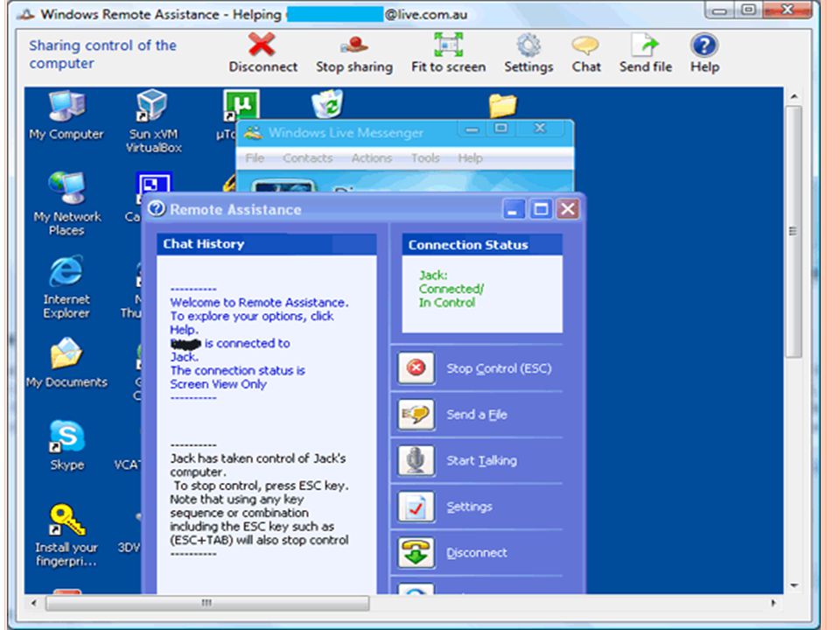This screenshot has height=630, width=840.
Task: Minimize the inner Remote Assistance window
Action: click(x=513, y=209)
